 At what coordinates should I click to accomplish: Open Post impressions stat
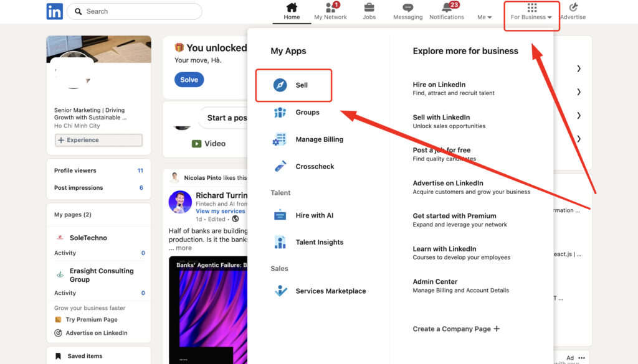click(98, 188)
